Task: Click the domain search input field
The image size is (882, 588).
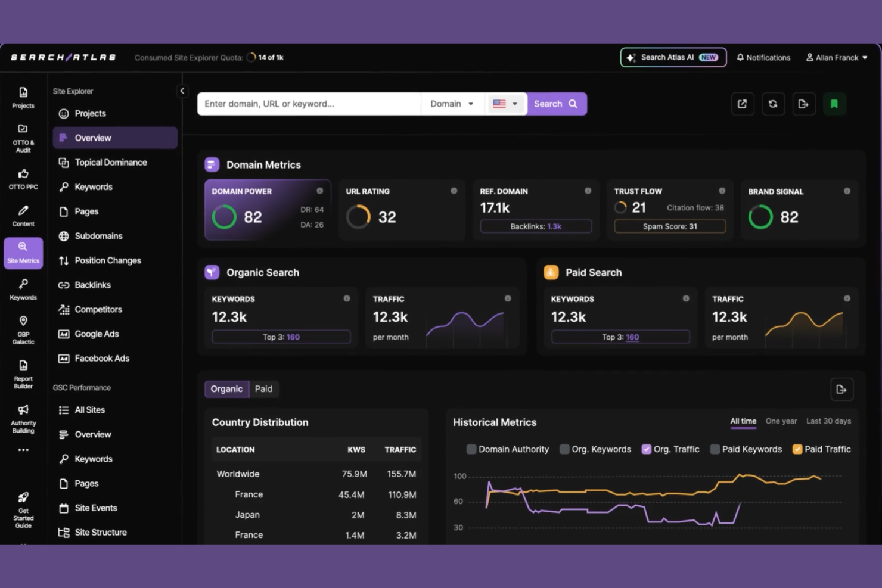Action: [309, 103]
